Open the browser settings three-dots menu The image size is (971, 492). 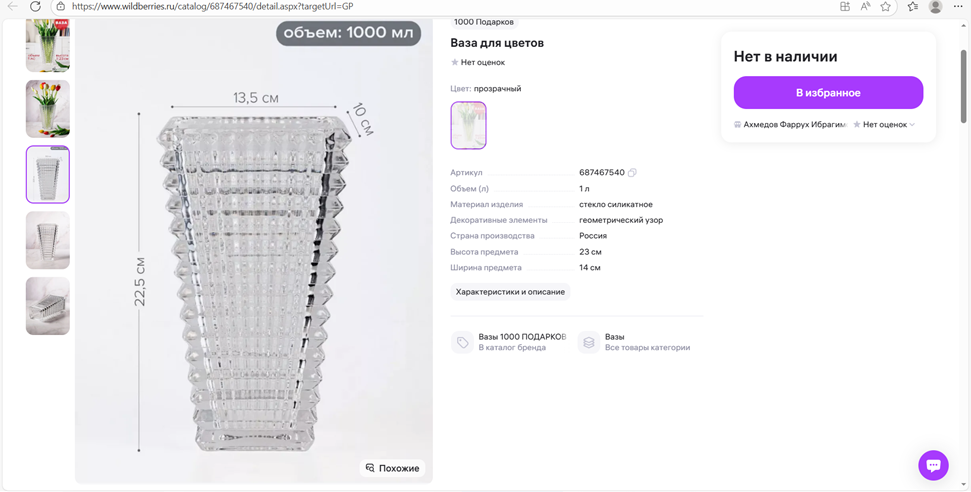[958, 6]
